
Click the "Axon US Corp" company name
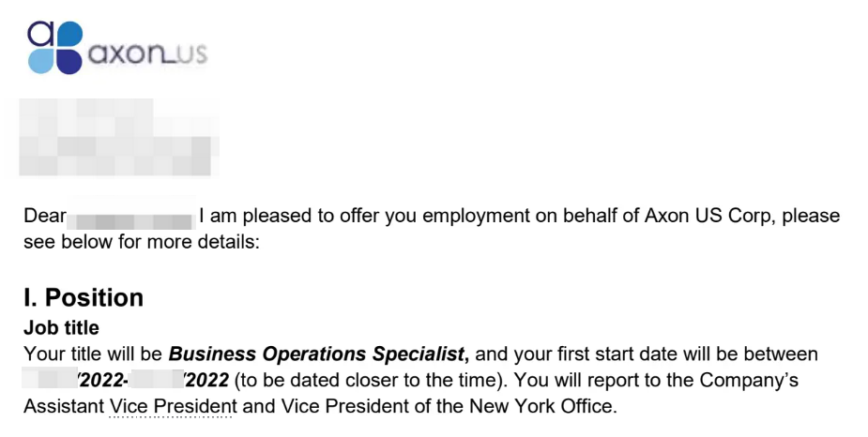click(707, 216)
